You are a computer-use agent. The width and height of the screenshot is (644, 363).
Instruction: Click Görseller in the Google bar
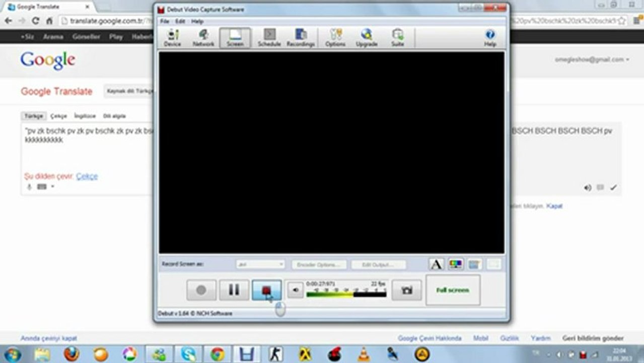tap(86, 37)
